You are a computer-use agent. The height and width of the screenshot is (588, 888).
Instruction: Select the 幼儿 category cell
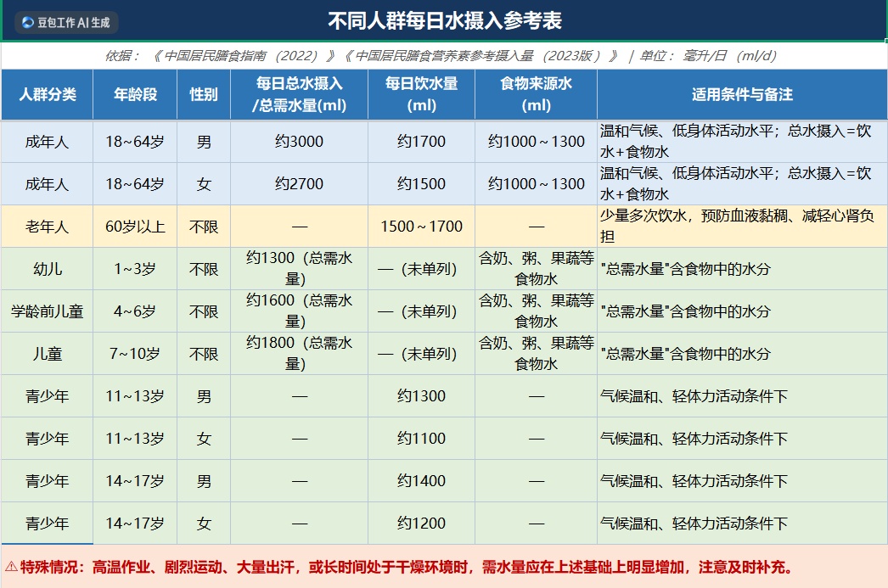click(x=47, y=269)
